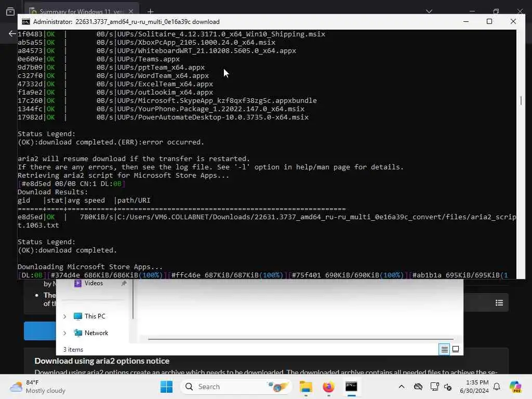
Task: Open the browser list all tabs chevron
Action: pos(429,11)
